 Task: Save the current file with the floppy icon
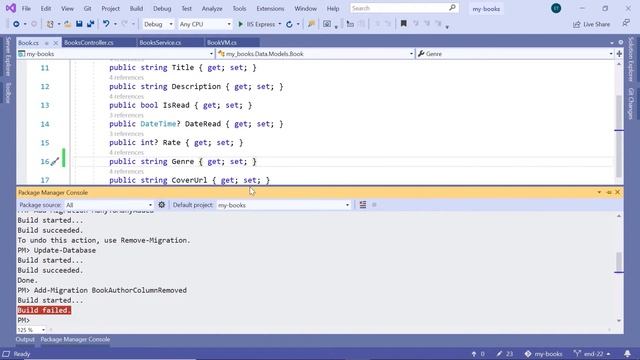point(79,24)
